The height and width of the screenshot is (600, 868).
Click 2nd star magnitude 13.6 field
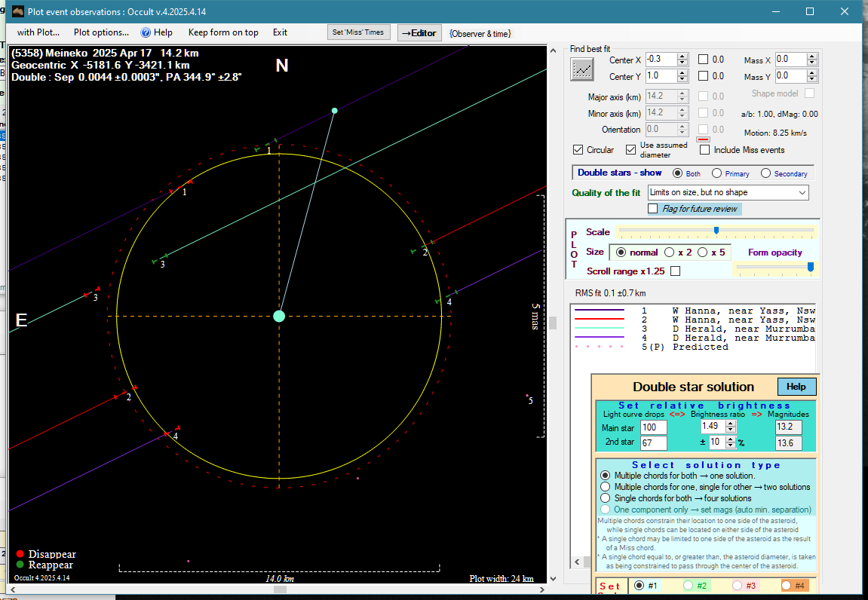(788, 442)
